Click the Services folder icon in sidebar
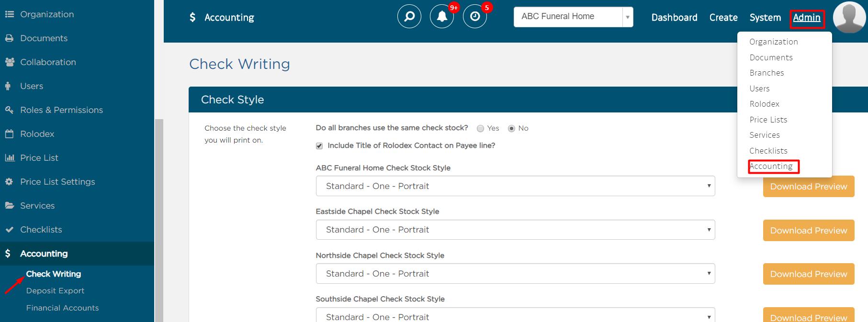This screenshot has height=322, width=868. click(10, 206)
